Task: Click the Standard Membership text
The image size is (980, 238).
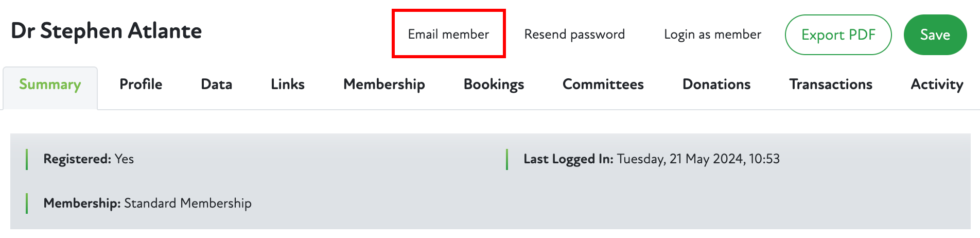Action: point(188,203)
